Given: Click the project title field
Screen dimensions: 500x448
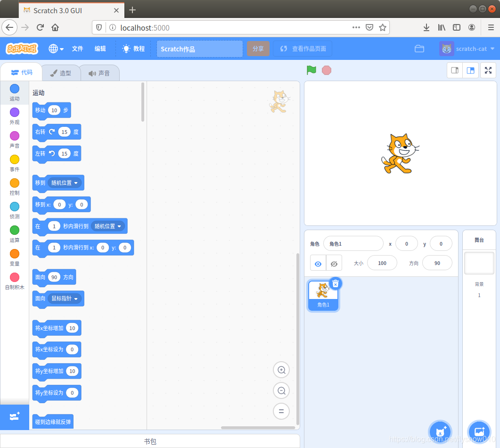Looking at the screenshot, I should (x=200, y=49).
